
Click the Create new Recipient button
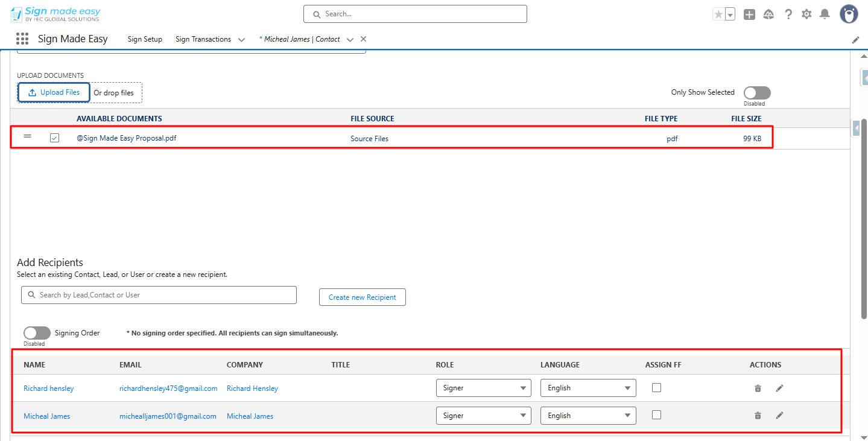362,297
